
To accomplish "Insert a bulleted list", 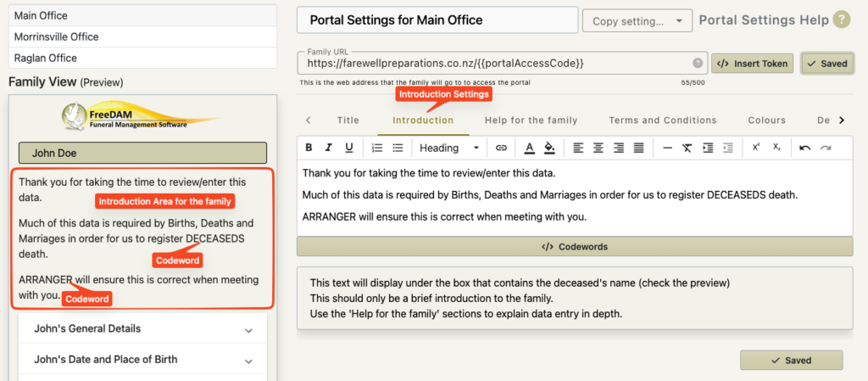I will (398, 148).
